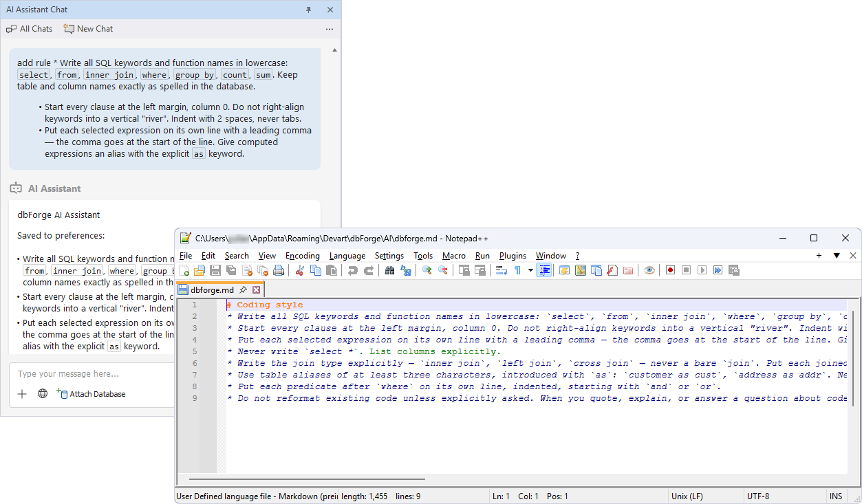862x504 pixels.
Task: Pin the AI Assistant Chat panel
Action: coord(308,10)
